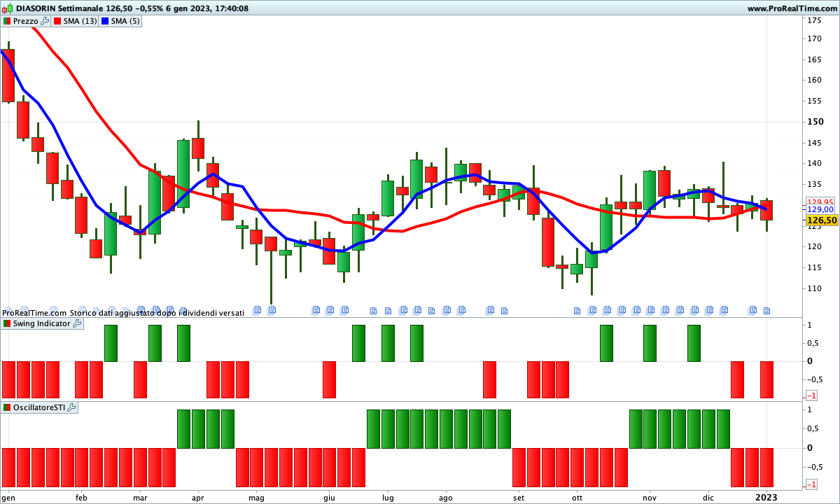Open the OscillatoreSTI settings wrench
The width and height of the screenshot is (840, 504).
tap(71, 407)
